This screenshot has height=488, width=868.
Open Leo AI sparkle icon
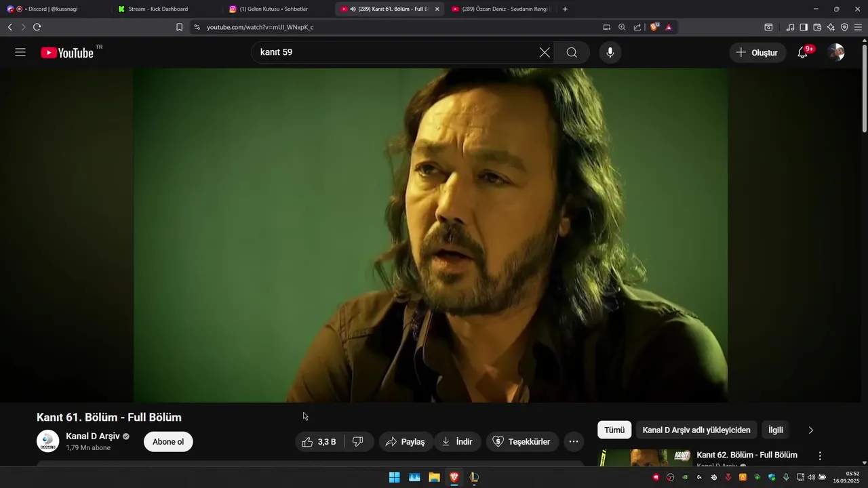(x=831, y=27)
